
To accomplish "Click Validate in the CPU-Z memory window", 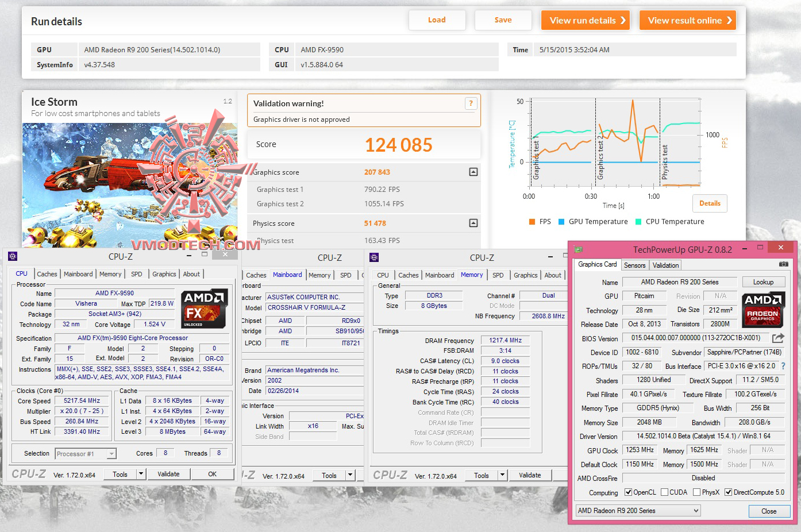I will pyautogui.click(x=530, y=475).
